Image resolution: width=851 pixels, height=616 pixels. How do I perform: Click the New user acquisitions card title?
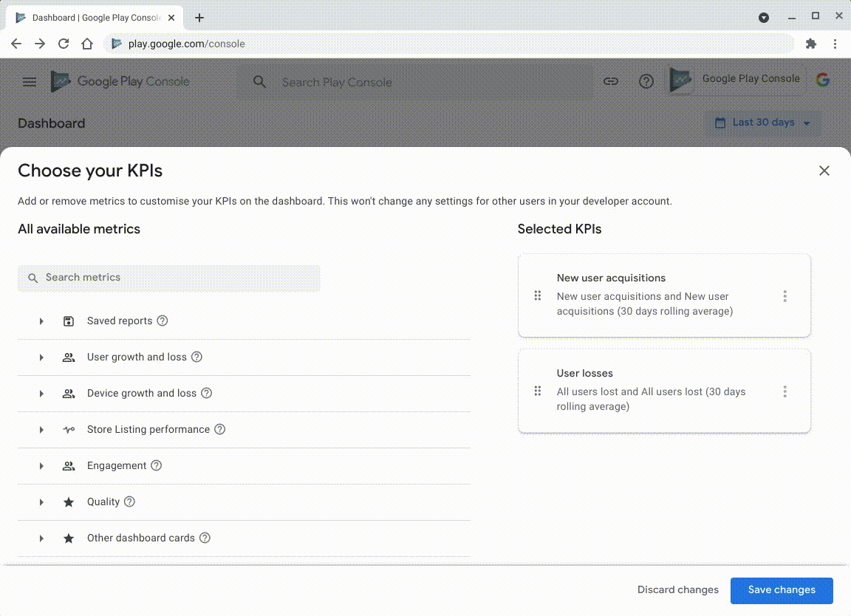[611, 278]
